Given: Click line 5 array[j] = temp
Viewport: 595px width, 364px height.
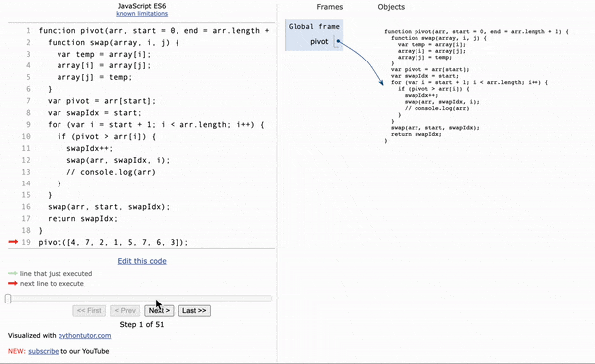Looking at the screenshot, I should [x=94, y=77].
